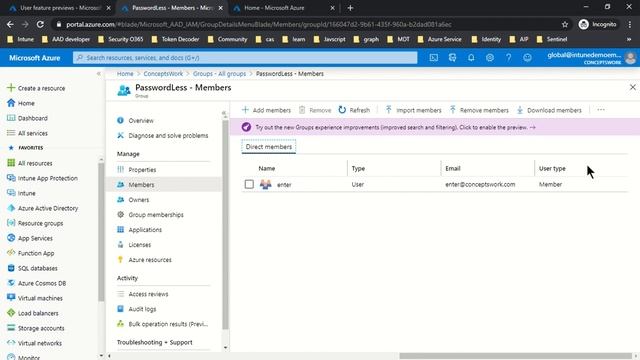Image resolution: width=640 pixels, height=360 pixels.
Task: Click the Refresh toolbar button
Action: coord(354,110)
